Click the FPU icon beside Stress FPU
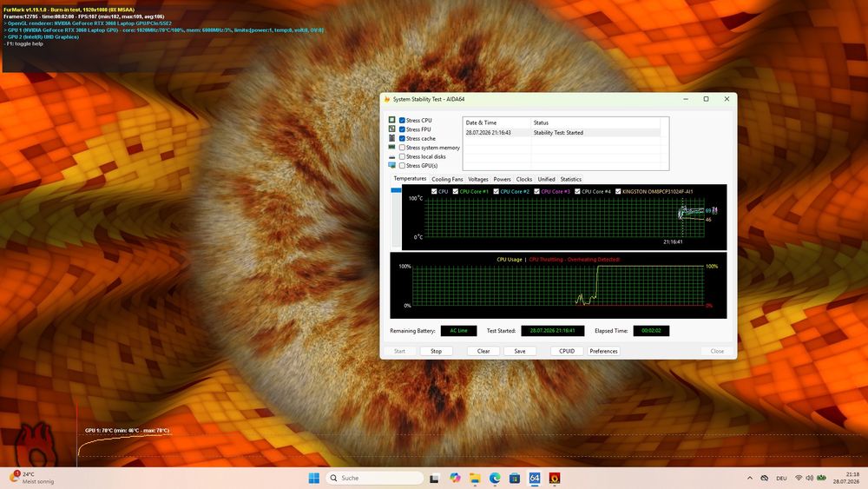The image size is (868, 489). pos(392,129)
